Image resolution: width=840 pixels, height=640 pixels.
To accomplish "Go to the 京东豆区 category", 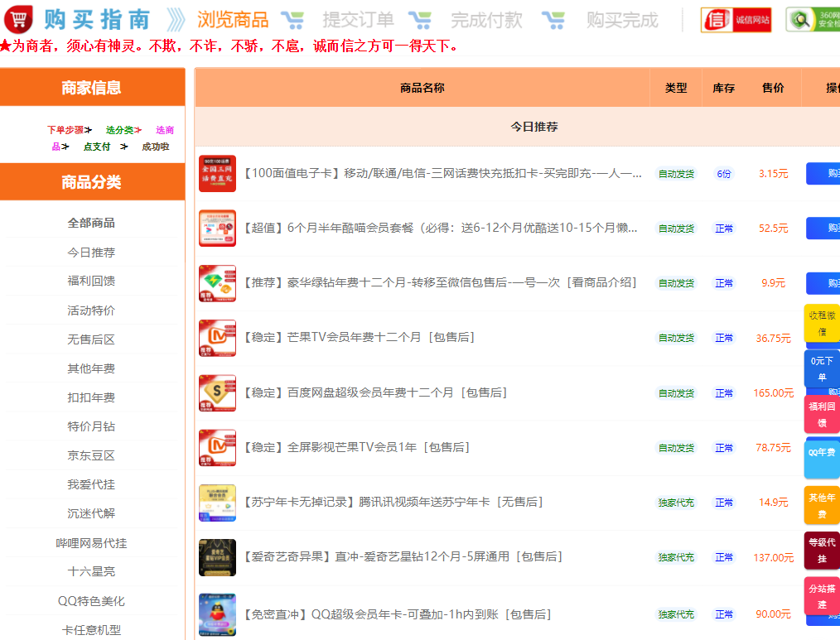I will (91, 455).
